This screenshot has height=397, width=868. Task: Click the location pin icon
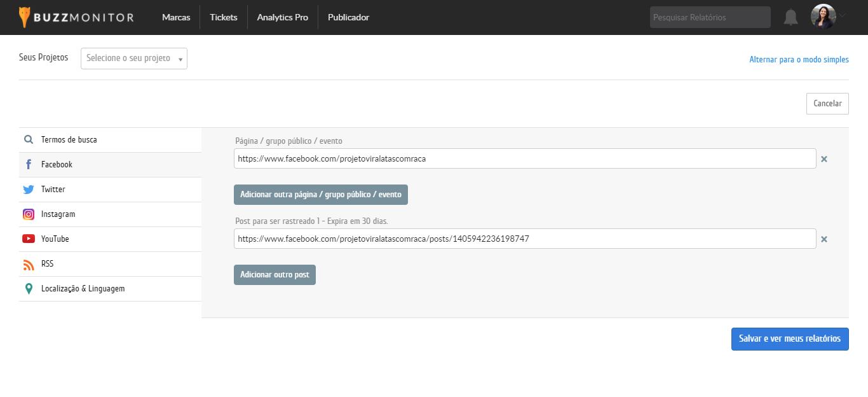coord(29,289)
